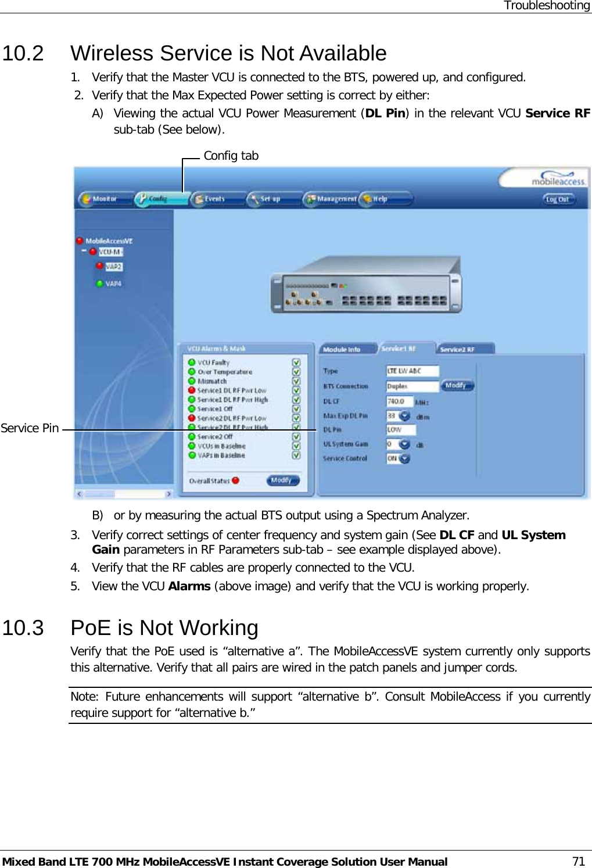592x868 pixels.
Task: Click the VCU Alarms & Mask header
Action: pyautogui.click(x=216, y=349)
